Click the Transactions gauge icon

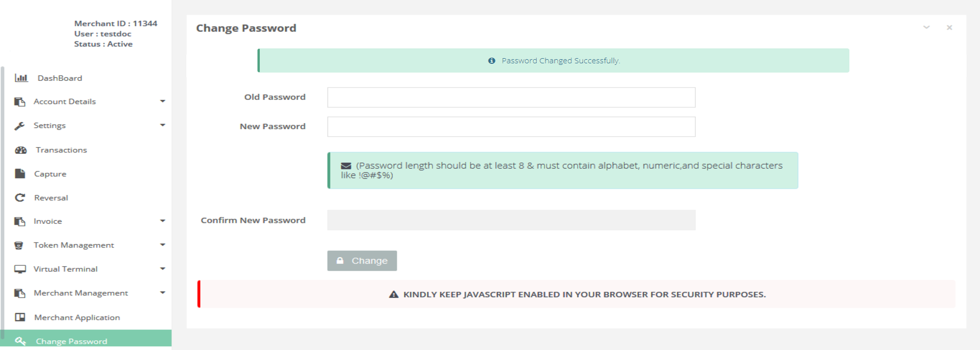click(x=21, y=150)
